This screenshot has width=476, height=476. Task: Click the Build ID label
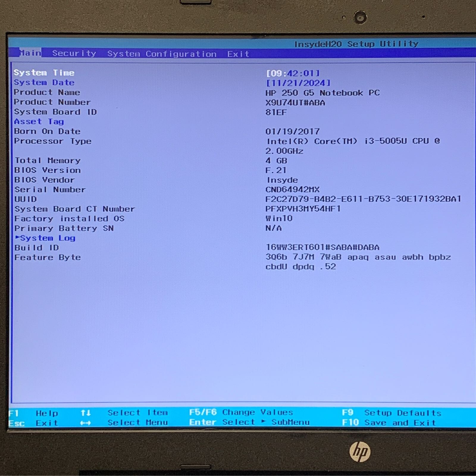pyautogui.click(x=37, y=248)
